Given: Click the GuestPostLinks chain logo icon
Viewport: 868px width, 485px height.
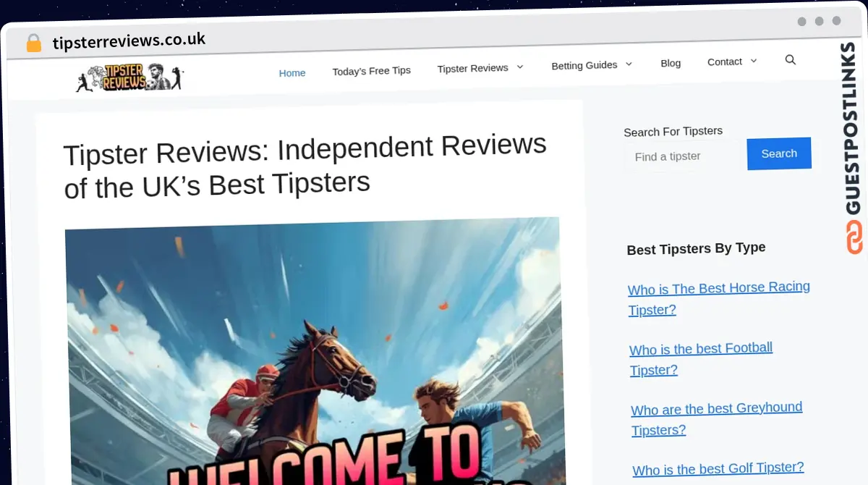Looking at the screenshot, I should [854, 237].
